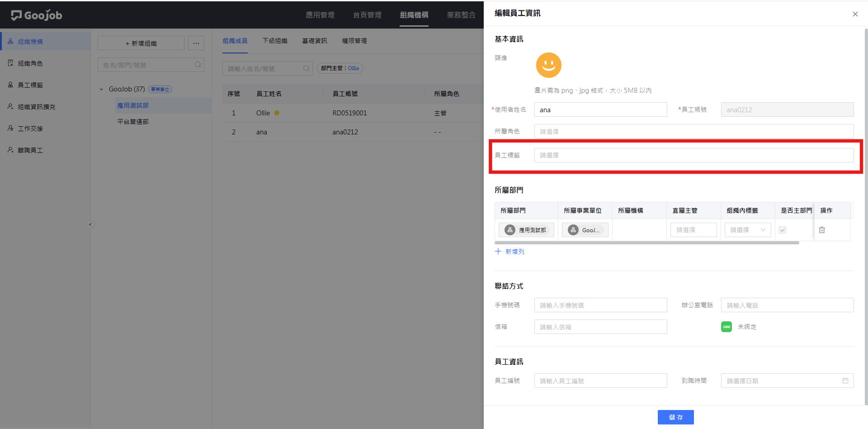Image resolution: width=868 pixels, height=429 pixels.
Task: Switch to 首頁管理 top menu
Action: pyautogui.click(x=367, y=15)
